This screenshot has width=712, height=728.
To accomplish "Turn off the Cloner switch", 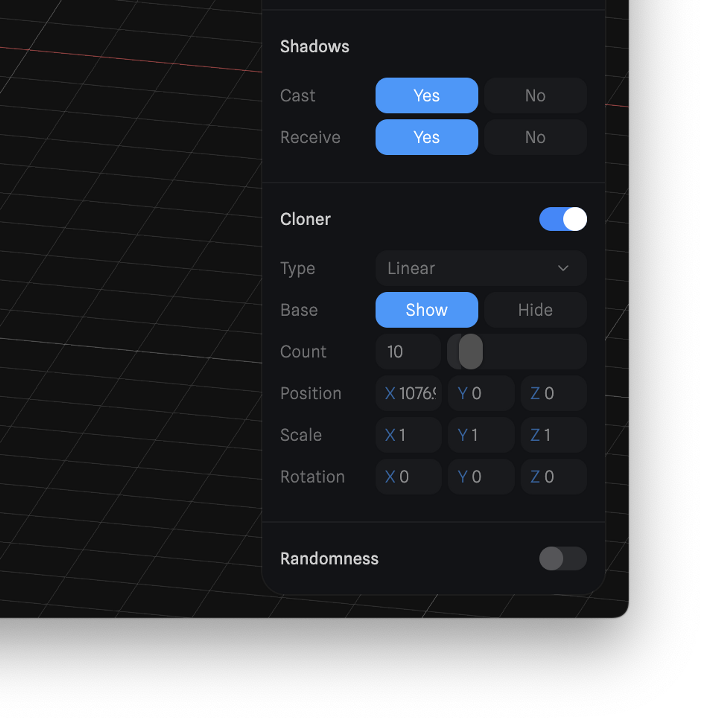I will tap(562, 219).
